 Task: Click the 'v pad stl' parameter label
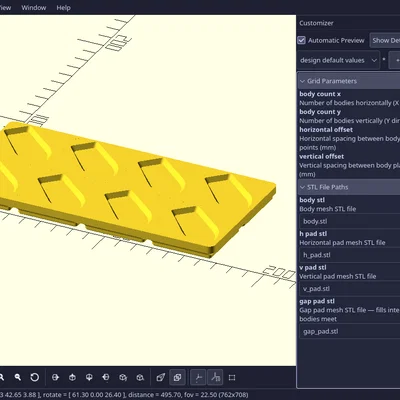313,267
